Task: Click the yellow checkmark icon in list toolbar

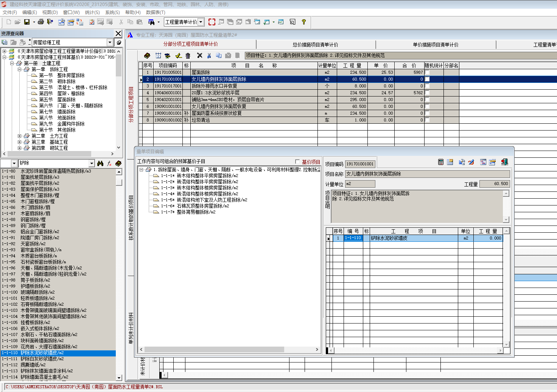Action: (179, 56)
